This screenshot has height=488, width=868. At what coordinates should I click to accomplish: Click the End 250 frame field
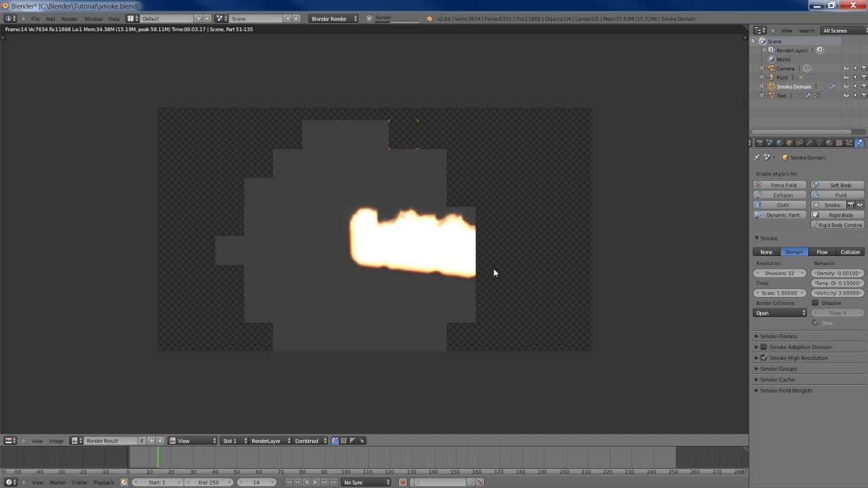click(x=209, y=483)
